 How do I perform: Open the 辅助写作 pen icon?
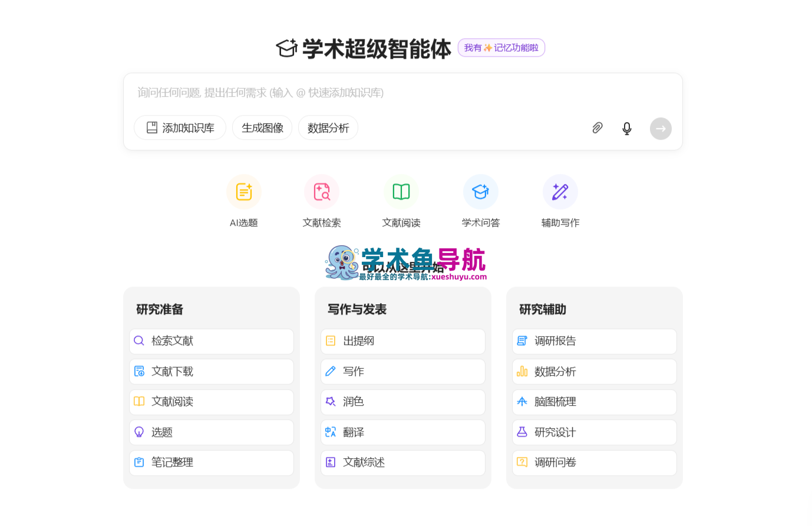click(560, 191)
